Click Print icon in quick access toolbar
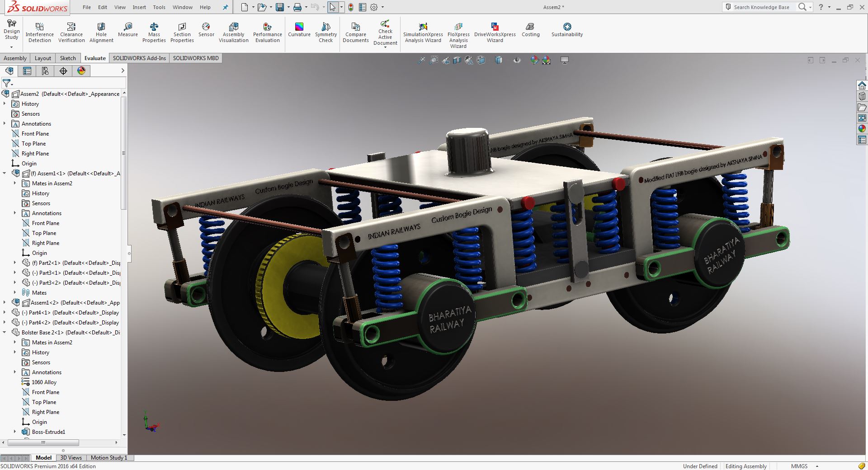Screen dimensions: 868x470 click(x=297, y=7)
